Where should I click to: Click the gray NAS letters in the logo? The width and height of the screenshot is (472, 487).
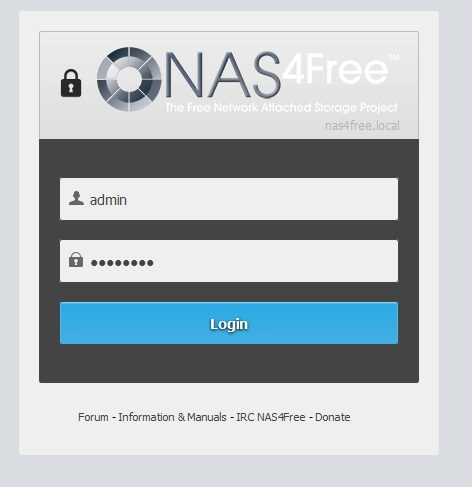pos(222,75)
